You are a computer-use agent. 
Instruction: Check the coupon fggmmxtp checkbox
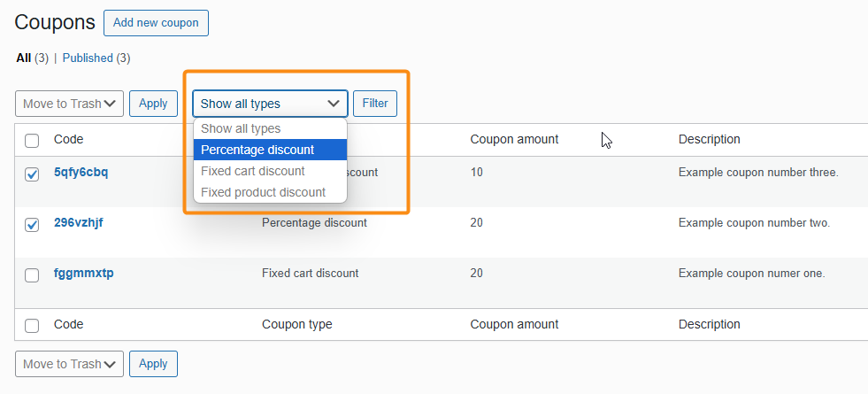pyautogui.click(x=32, y=275)
